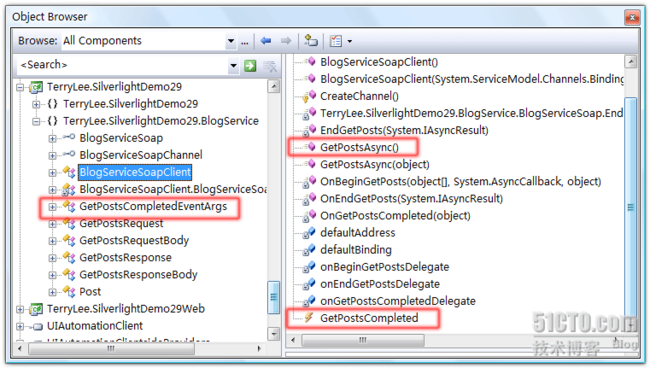Click the green Search go button
650x368 pixels.
[250, 65]
